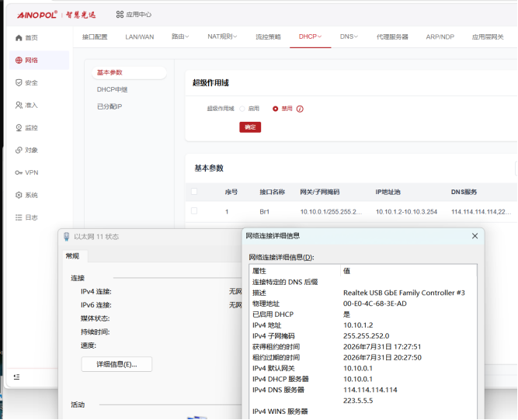The width and height of the screenshot is (518, 420).
Task: Open the 监控 monitor icon in sidebar
Action: [x=19, y=127]
